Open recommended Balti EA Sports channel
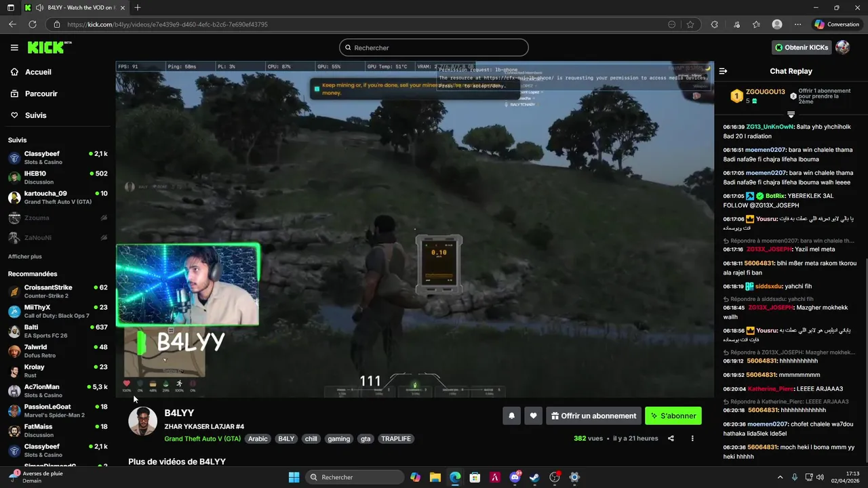Screen dimensions: 868x488 pyautogui.click(x=58, y=331)
